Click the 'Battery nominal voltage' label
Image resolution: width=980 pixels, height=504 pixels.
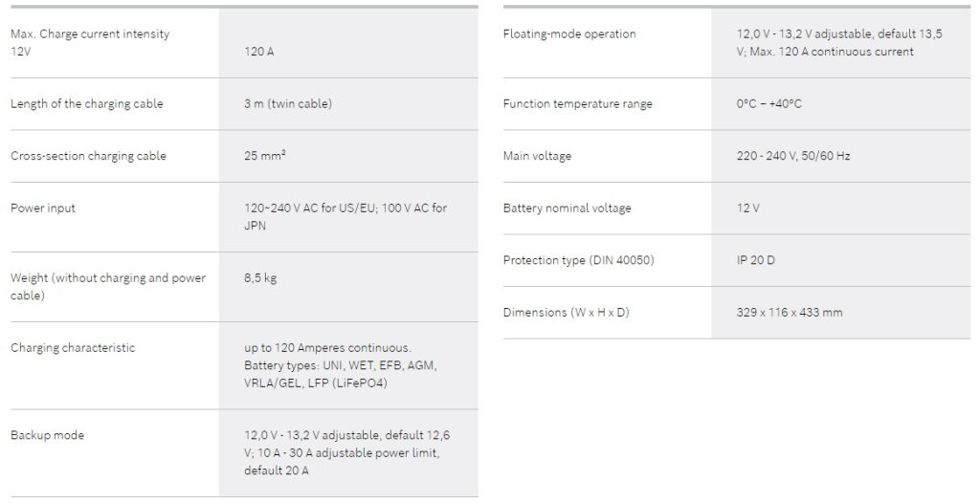coord(567,208)
